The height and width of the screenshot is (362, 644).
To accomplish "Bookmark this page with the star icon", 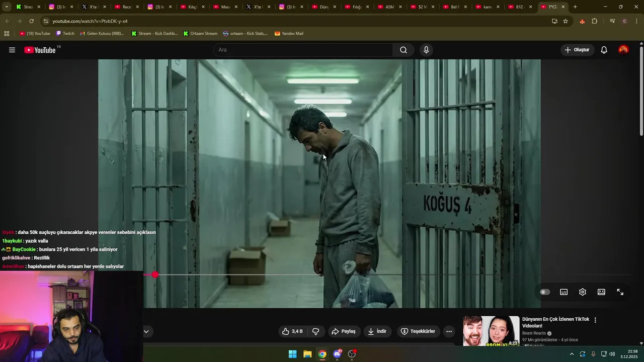I will (566, 21).
